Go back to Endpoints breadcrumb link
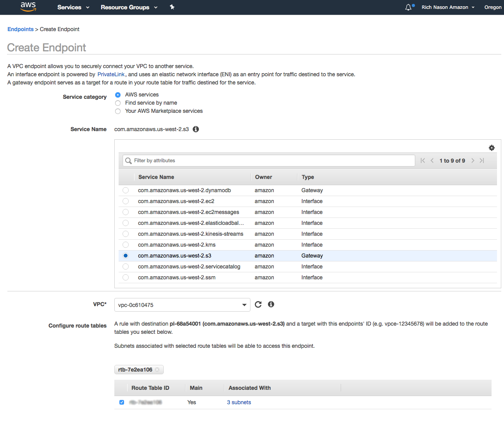This screenshot has height=426, width=504. (21, 29)
